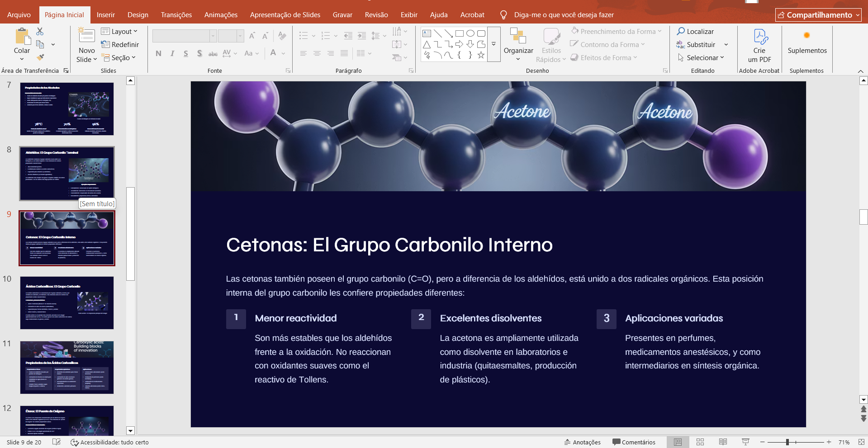Toggle bold N formatting
868x448 pixels.
tap(158, 53)
